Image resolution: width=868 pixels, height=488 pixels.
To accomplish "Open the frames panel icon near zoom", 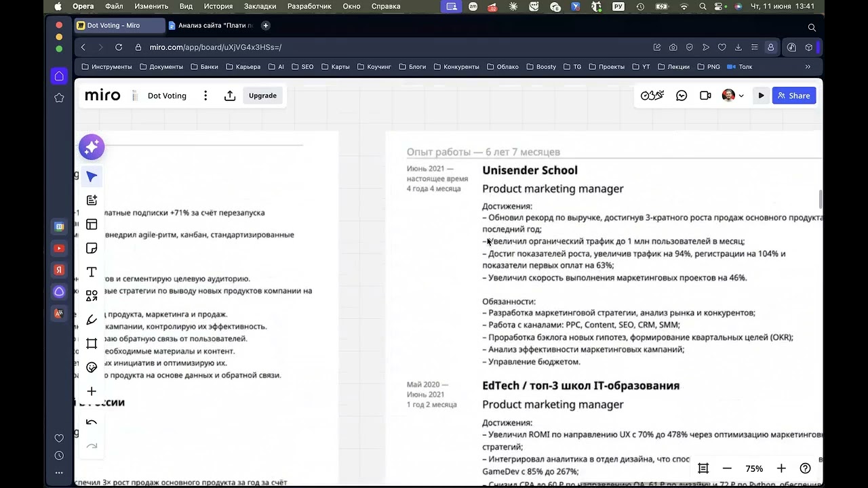I will (703, 468).
